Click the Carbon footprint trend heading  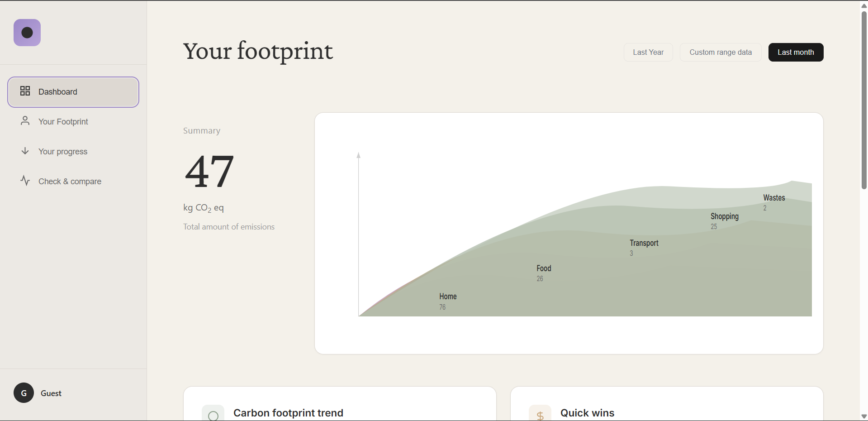click(288, 413)
